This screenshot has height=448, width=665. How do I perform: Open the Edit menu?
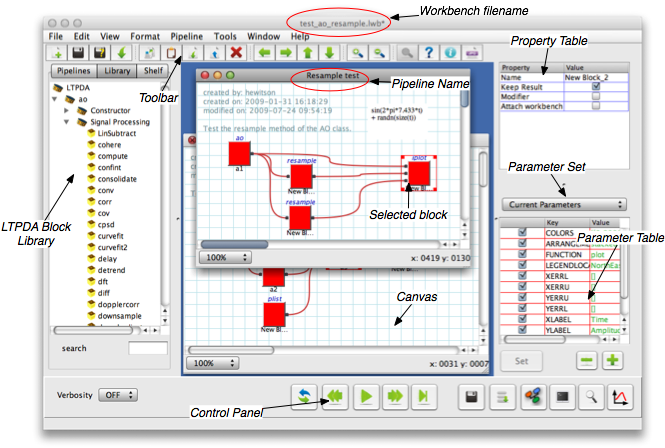(x=81, y=36)
